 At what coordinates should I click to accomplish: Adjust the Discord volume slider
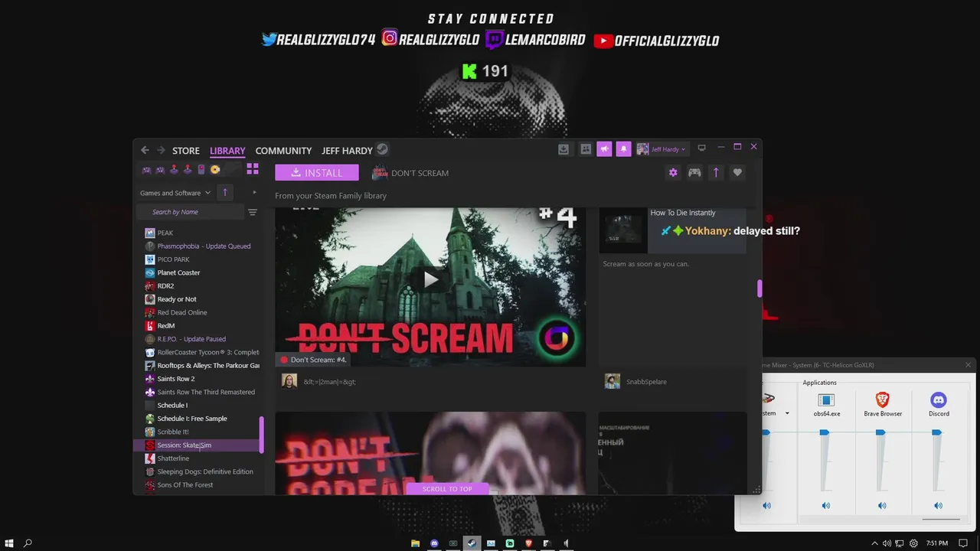(936, 433)
